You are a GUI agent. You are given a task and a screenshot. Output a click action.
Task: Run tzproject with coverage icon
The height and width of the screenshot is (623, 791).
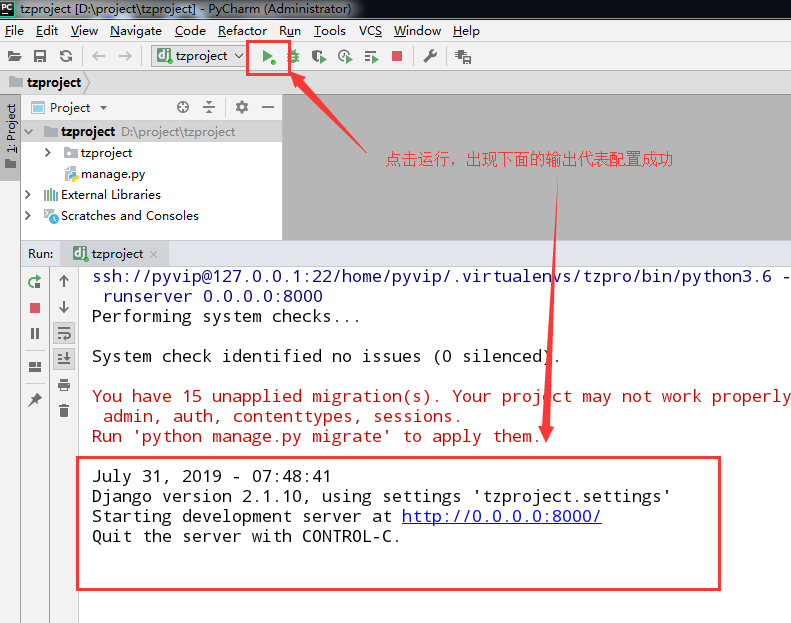[319, 56]
